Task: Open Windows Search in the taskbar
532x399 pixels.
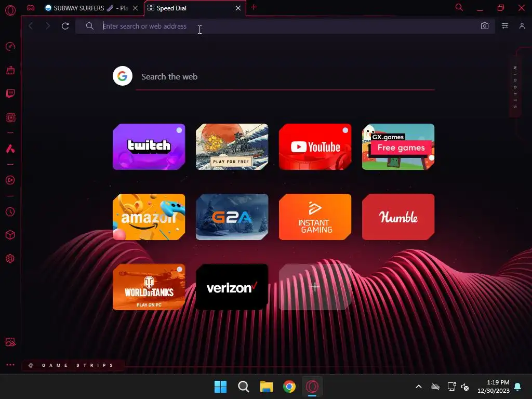Action: pyautogui.click(x=243, y=387)
